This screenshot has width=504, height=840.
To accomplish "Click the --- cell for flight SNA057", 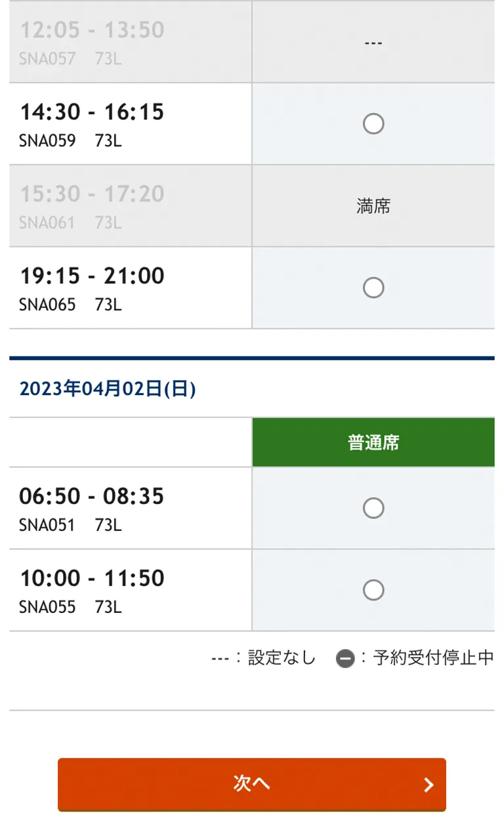I will [373, 43].
